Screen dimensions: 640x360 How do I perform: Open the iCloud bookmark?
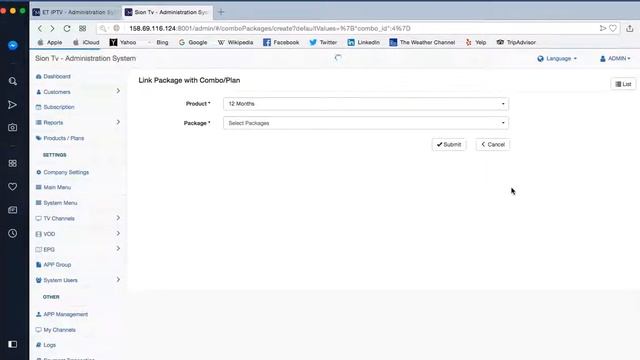click(x=86, y=42)
